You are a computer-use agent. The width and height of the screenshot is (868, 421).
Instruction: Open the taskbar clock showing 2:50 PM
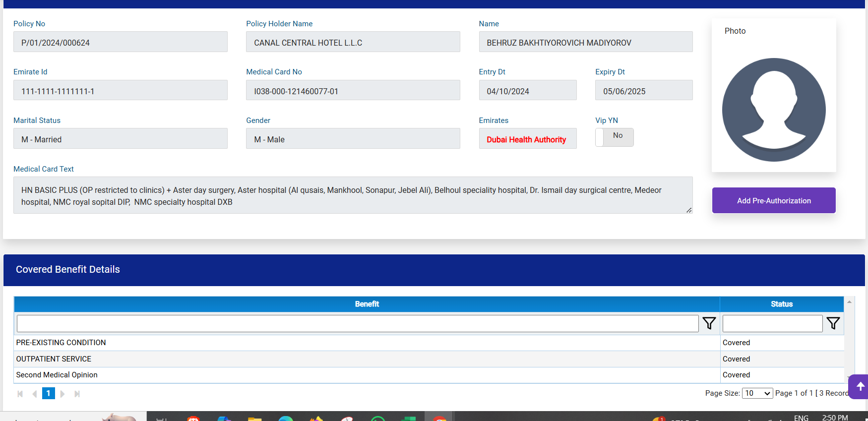click(835, 418)
